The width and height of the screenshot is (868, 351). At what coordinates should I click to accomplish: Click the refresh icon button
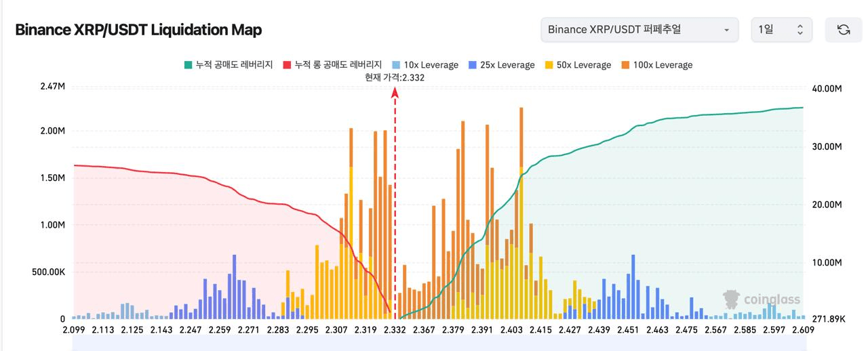pyautogui.click(x=844, y=30)
